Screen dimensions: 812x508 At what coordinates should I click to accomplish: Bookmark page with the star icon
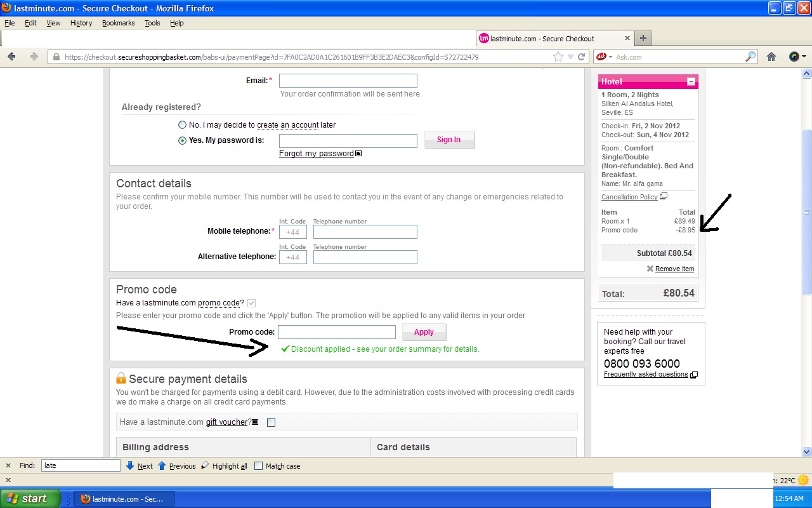[x=558, y=57]
